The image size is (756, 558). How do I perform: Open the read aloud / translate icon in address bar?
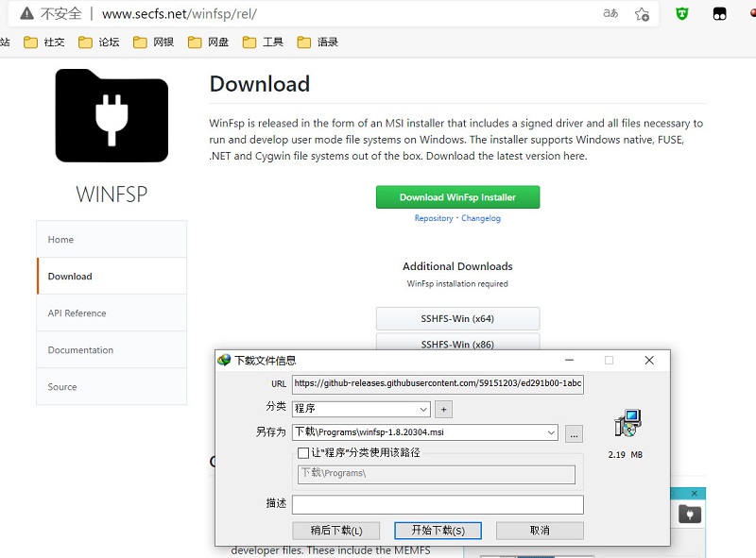[x=610, y=13]
